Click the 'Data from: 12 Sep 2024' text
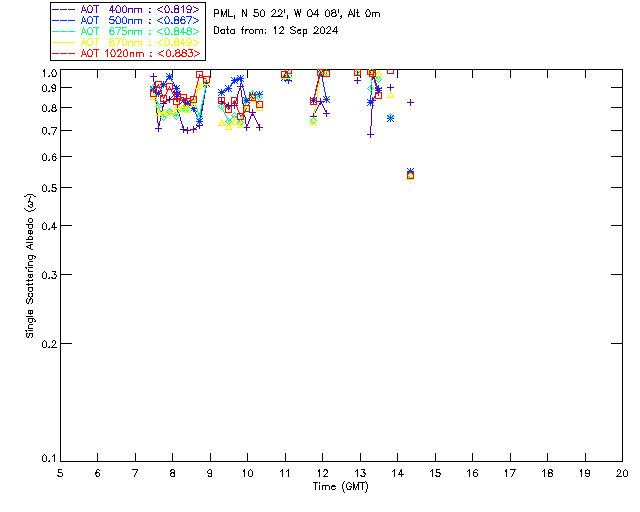 point(276,31)
